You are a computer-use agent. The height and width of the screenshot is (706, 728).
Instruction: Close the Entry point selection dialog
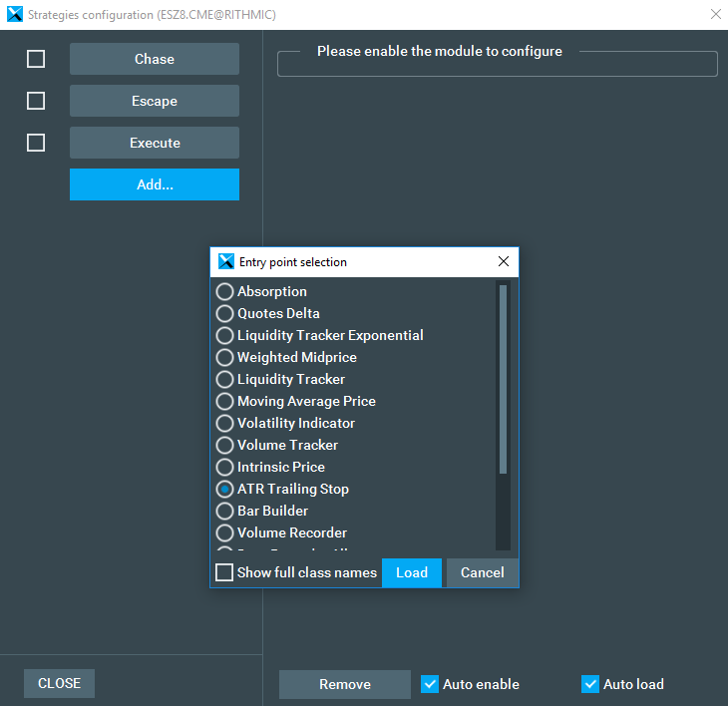coord(504,262)
